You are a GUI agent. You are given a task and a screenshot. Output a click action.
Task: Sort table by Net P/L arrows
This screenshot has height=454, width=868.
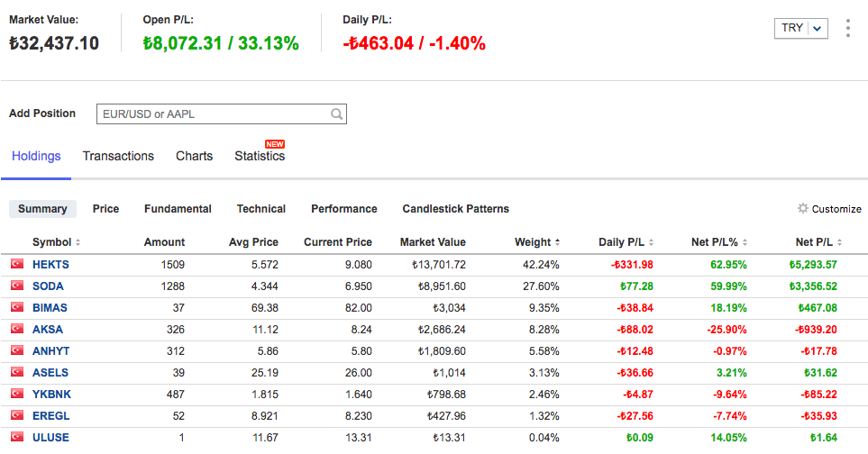[841, 242]
